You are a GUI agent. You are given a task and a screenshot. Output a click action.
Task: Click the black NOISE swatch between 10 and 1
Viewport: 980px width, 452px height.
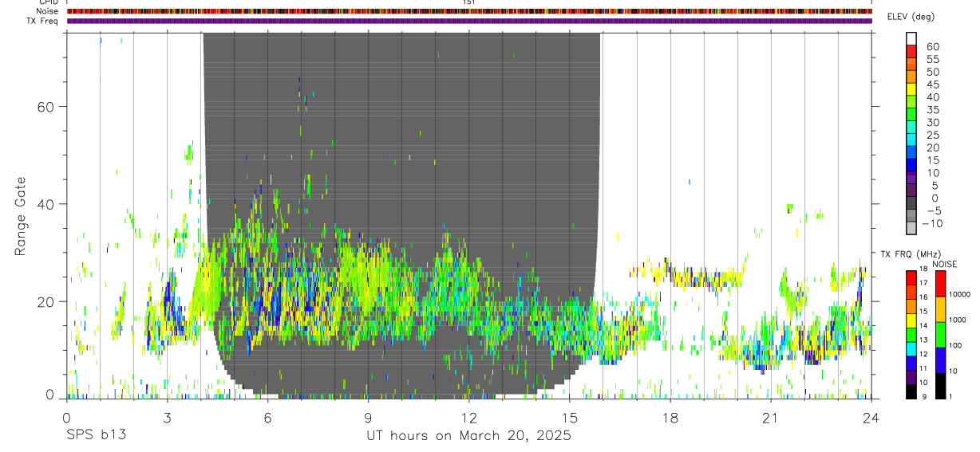(940, 386)
